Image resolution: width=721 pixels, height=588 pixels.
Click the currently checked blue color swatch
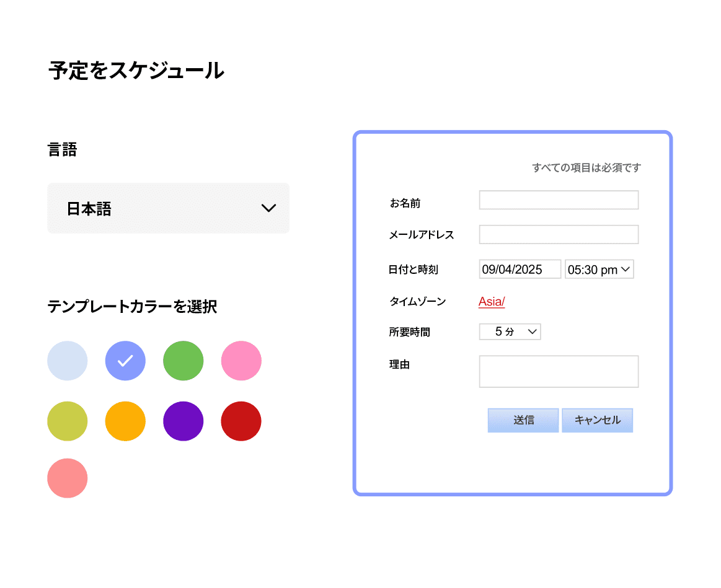[125, 361]
